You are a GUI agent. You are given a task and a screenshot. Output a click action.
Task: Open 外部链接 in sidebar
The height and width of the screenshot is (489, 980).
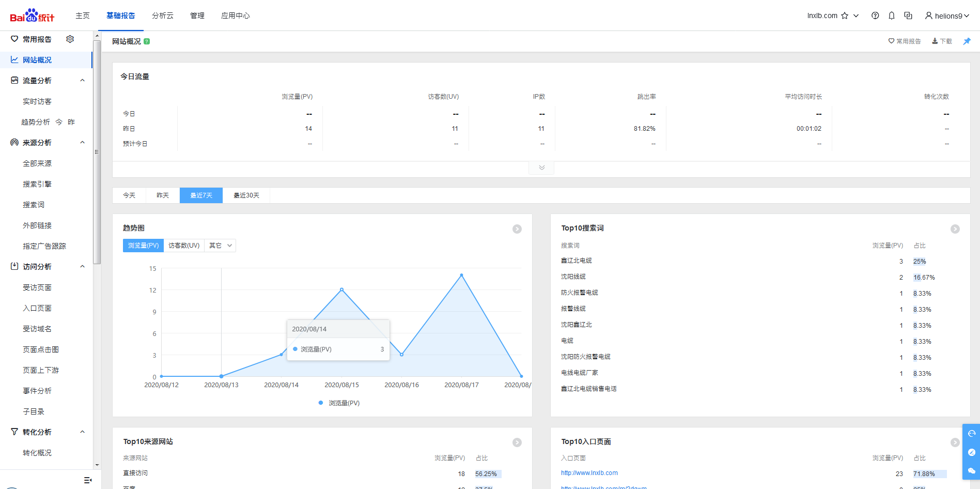(37, 225)
